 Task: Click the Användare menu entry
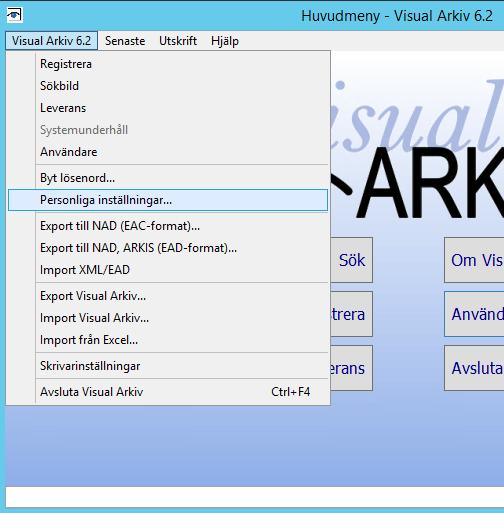[168, 152]
